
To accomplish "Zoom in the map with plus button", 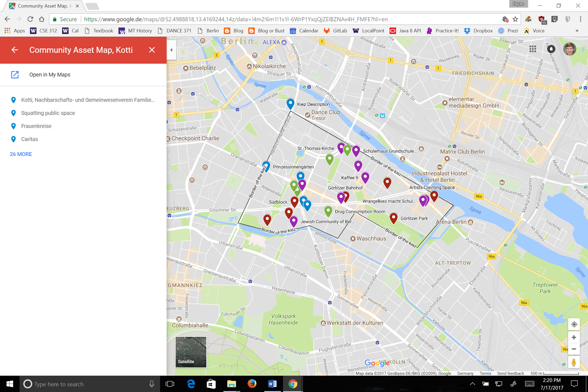I will click(574, 337).
